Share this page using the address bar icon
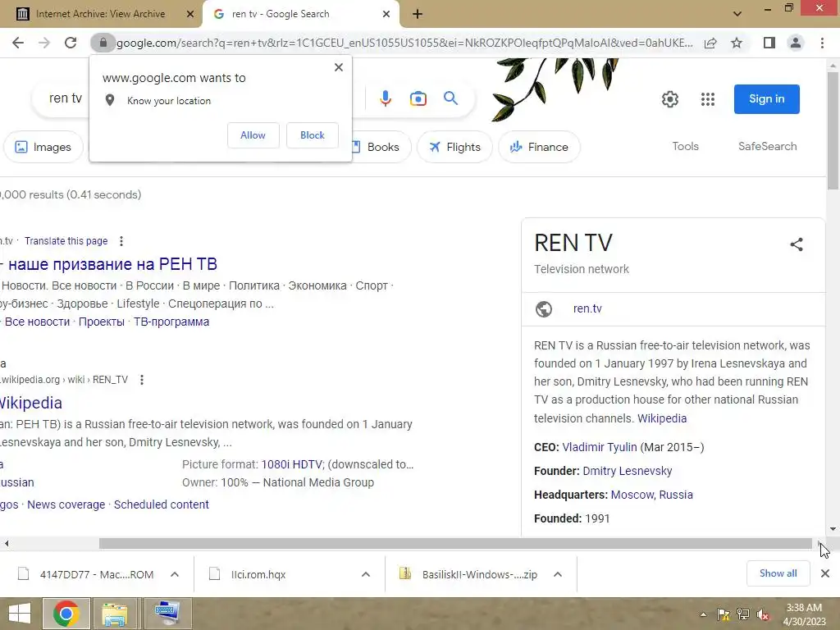This screenshot has width=840, height=630. [x=710, y=43]
